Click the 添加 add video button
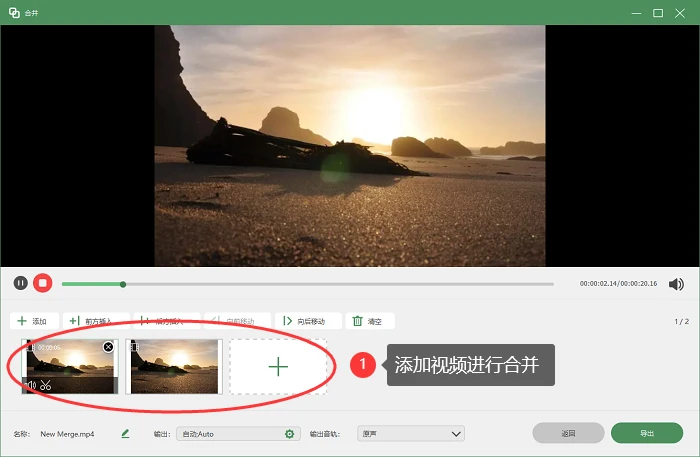The height and width of the screenshot is (457, 700). [34, 321]
